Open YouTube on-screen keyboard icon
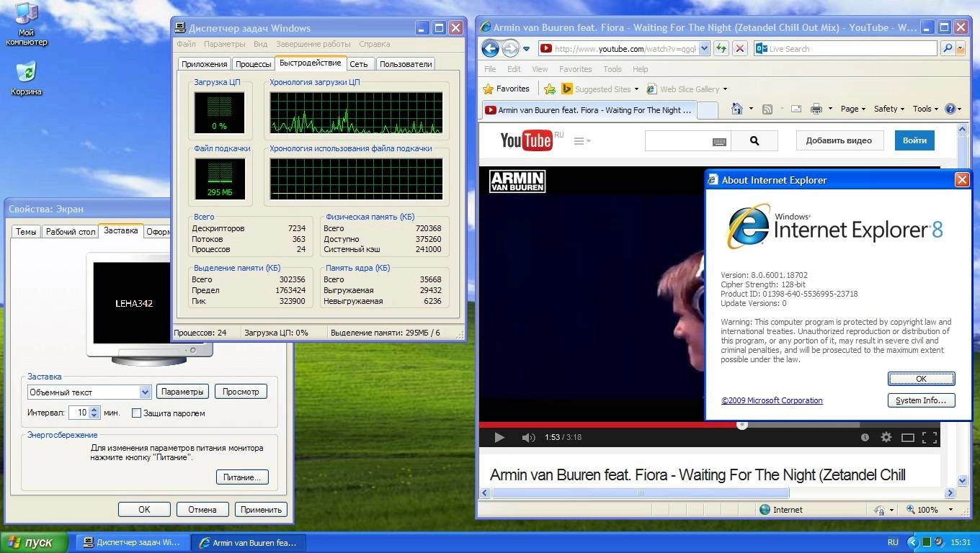 click(x=719, y=142)
